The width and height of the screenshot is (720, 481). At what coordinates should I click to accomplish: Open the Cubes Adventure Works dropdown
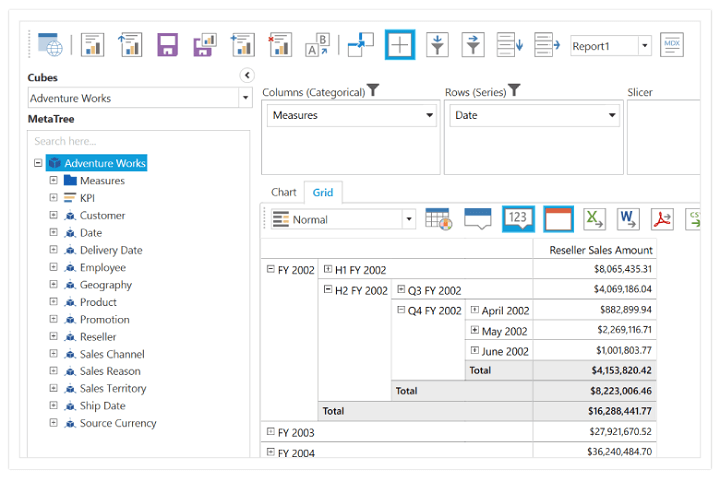(x=245, y=98)
